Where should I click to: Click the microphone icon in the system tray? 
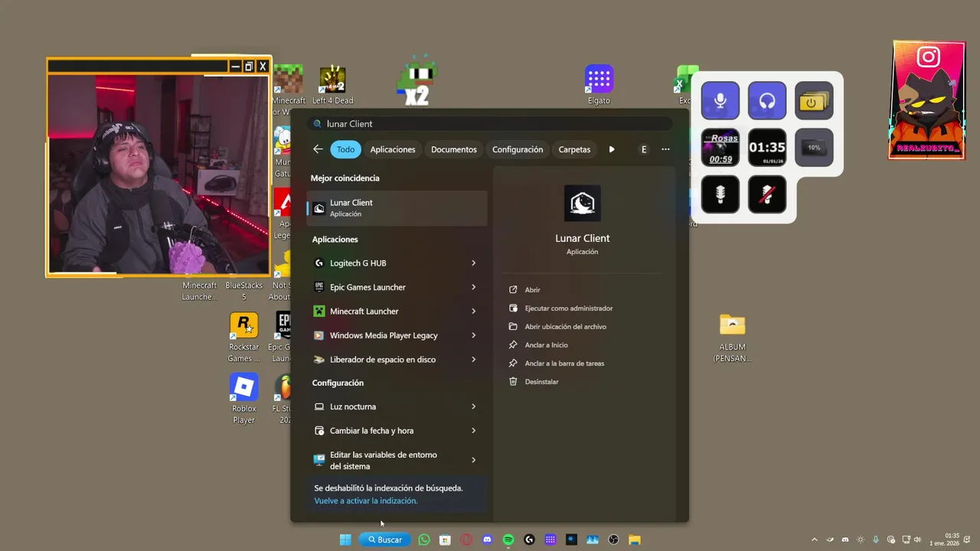point(876,540)
